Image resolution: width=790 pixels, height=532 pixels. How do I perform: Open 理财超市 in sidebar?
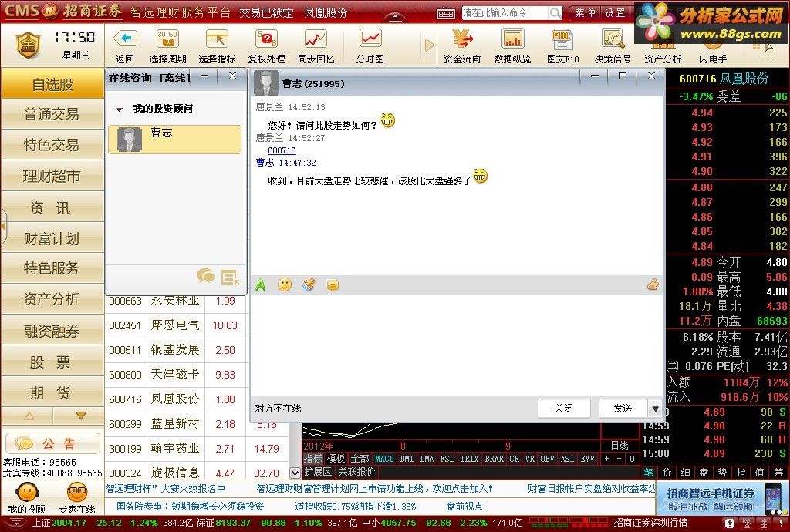(x=52, y=176)
